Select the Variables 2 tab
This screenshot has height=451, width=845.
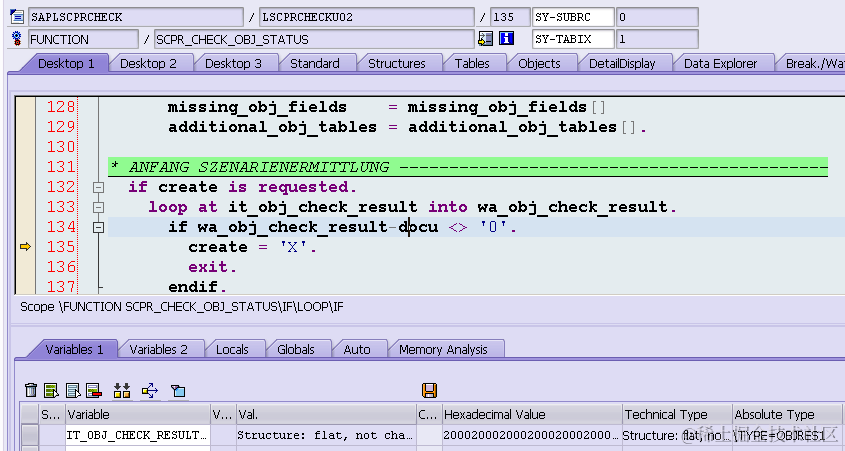[158, 350]
